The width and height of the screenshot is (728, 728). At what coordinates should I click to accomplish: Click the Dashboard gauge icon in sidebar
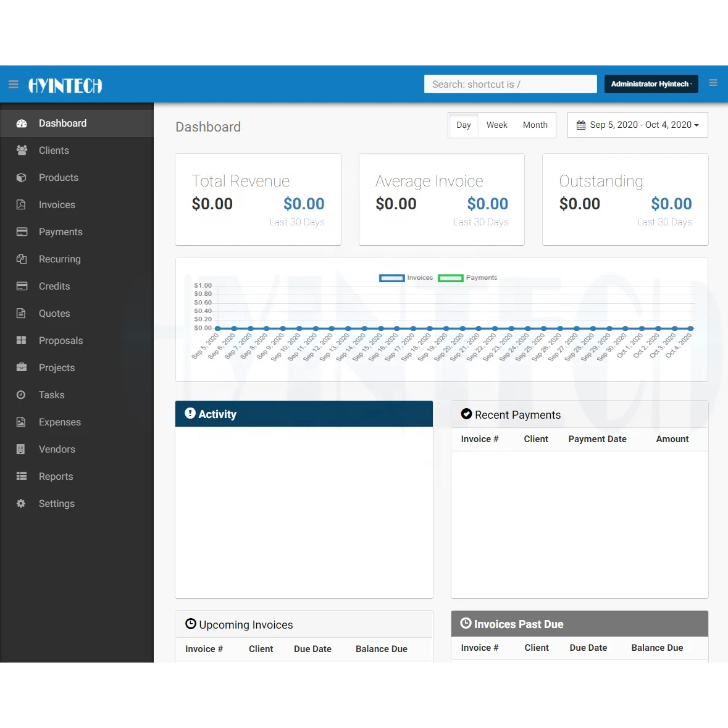pos(22,123)
